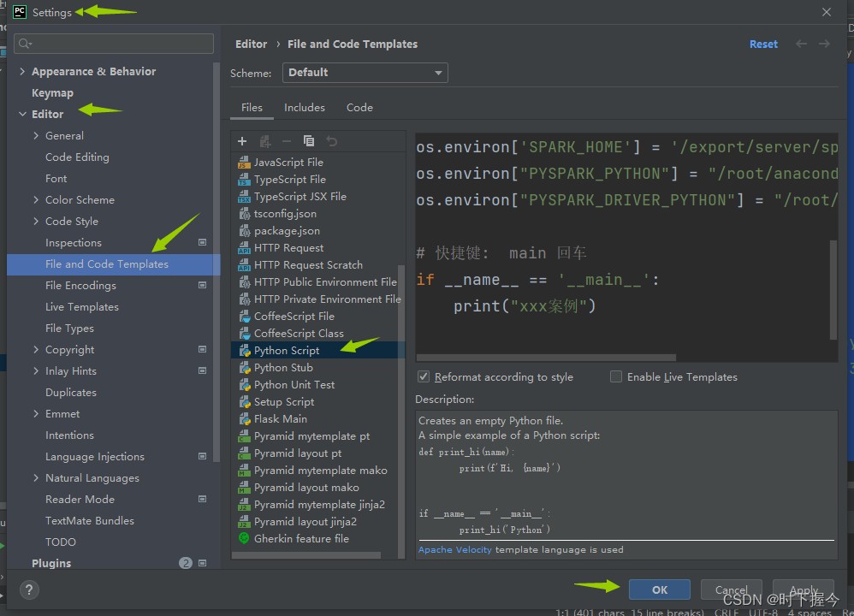Switch to the Includes tab
This screenshot has height=616, width=854.
[x=305, y=108]
